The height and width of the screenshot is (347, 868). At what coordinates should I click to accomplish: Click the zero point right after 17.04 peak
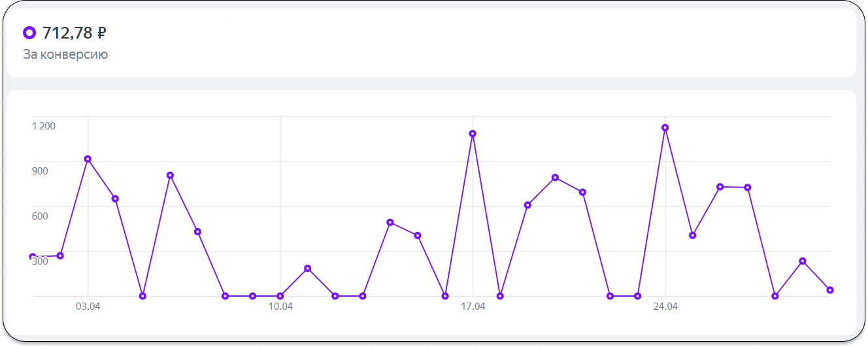(x=500, y=296)
